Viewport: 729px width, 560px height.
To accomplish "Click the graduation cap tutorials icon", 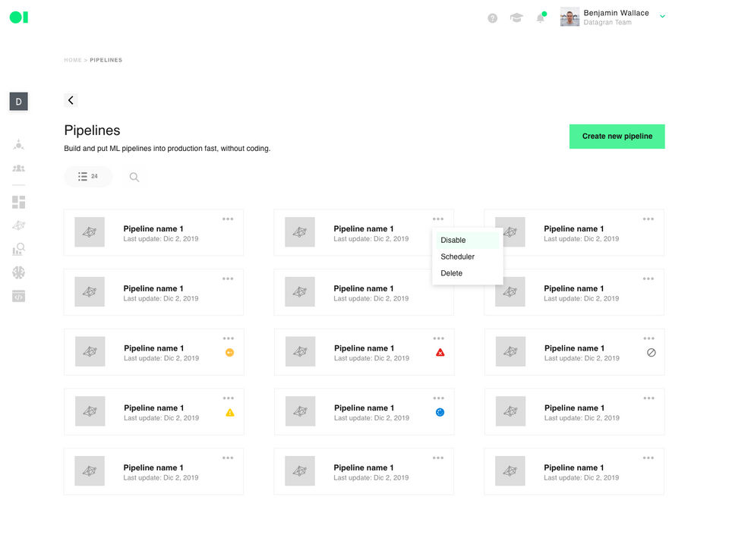I will (516, 17).
